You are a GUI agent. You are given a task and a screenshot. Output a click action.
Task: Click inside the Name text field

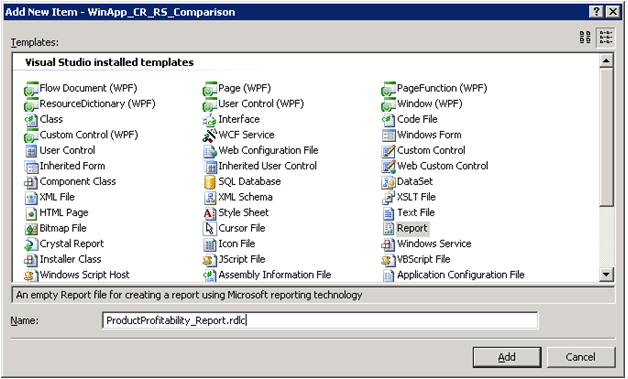point(320,321)
